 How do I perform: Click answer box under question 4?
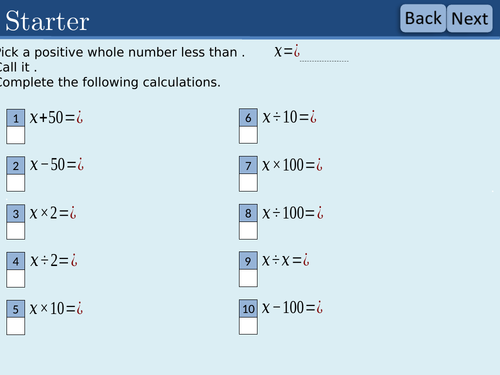pos(16,279)
